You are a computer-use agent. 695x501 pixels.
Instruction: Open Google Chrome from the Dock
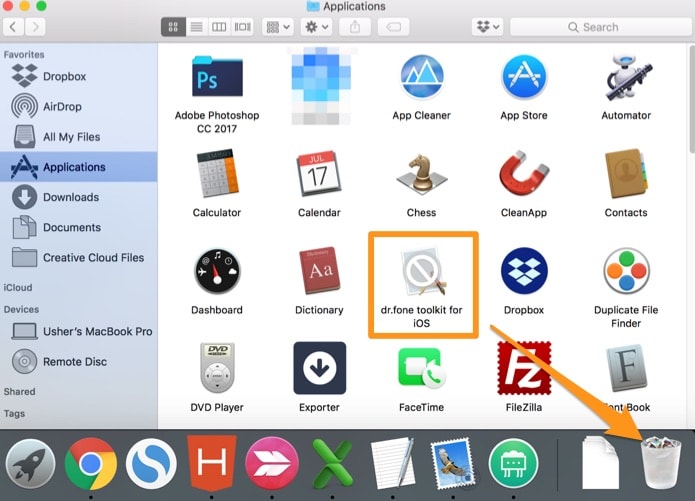(91, 464)
